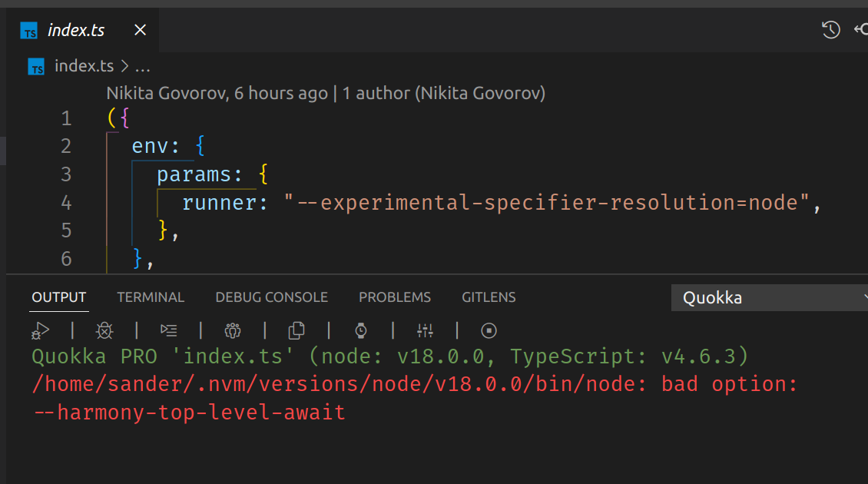Stop Quokka with the stop circle icon
The image size is (868, 484).
(489, 330)
